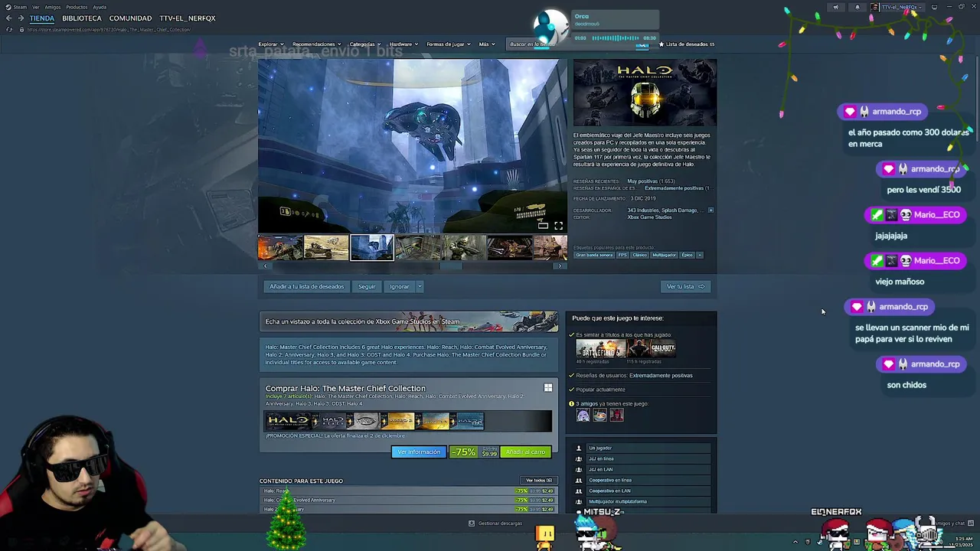Open Call of Duty similar game thumbnail
The image size is (980, 551).
click(x=651, y=349)
